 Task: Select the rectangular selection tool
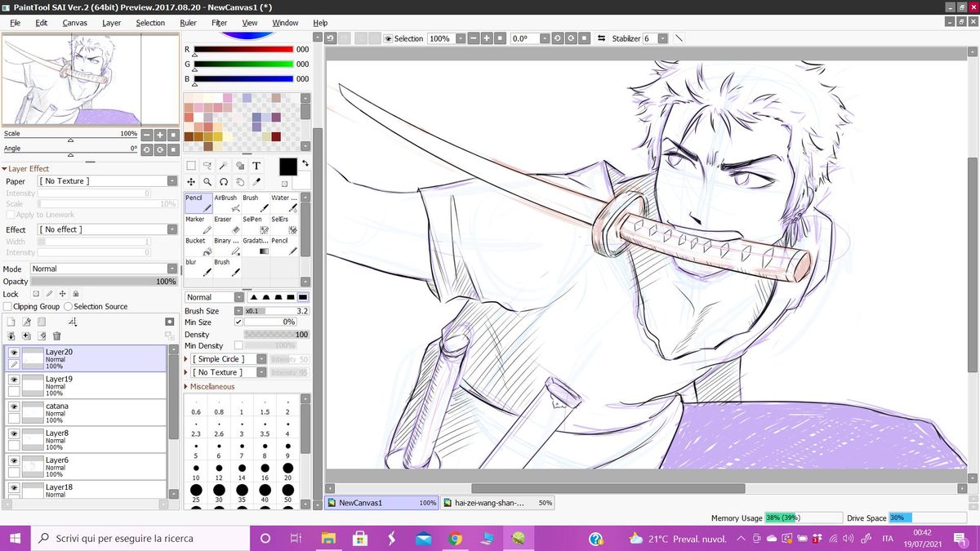point(191,166)
